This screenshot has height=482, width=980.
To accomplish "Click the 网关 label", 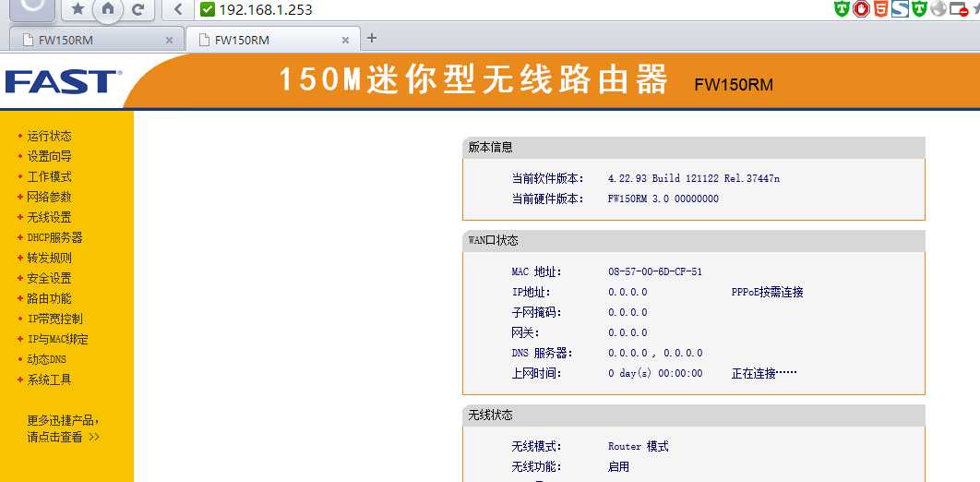I will [525, 332].
